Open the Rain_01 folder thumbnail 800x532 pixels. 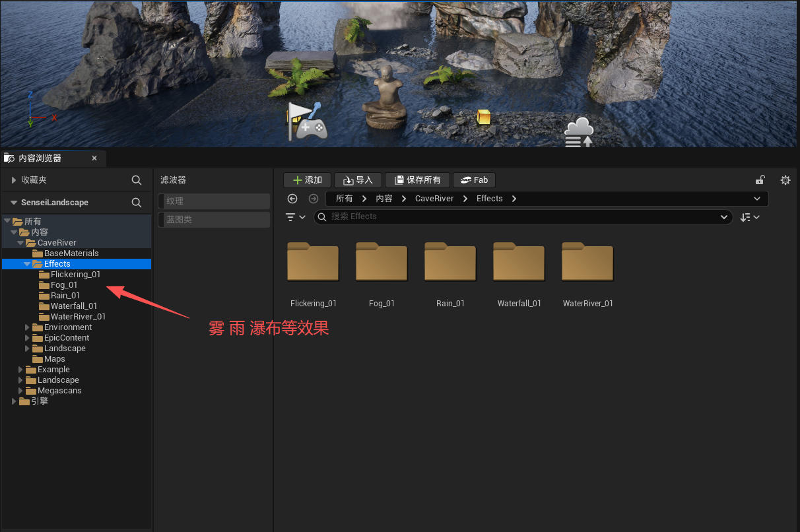pos(450,261)
